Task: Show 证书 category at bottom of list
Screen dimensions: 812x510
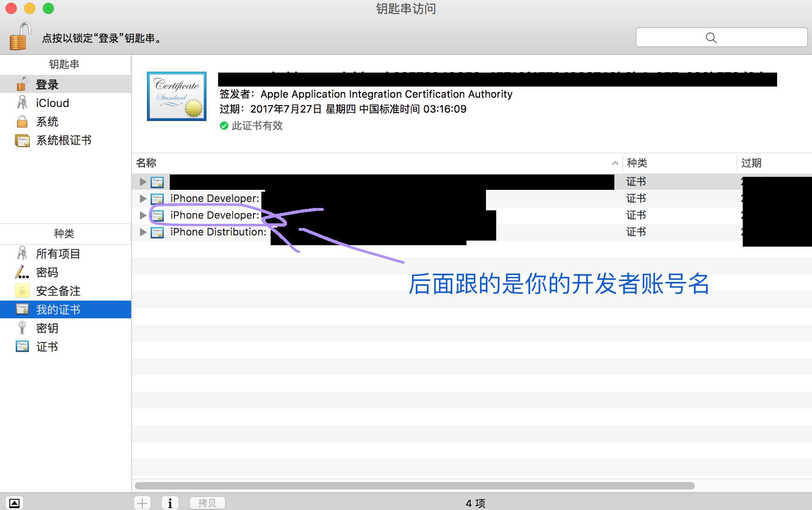Action: [66, 347]
